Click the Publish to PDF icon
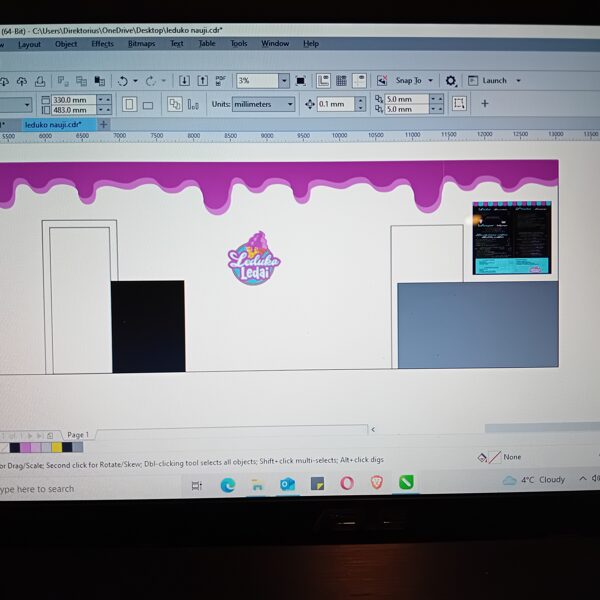The width and height of the screenshot is (600, 600). tap(221, 80)
